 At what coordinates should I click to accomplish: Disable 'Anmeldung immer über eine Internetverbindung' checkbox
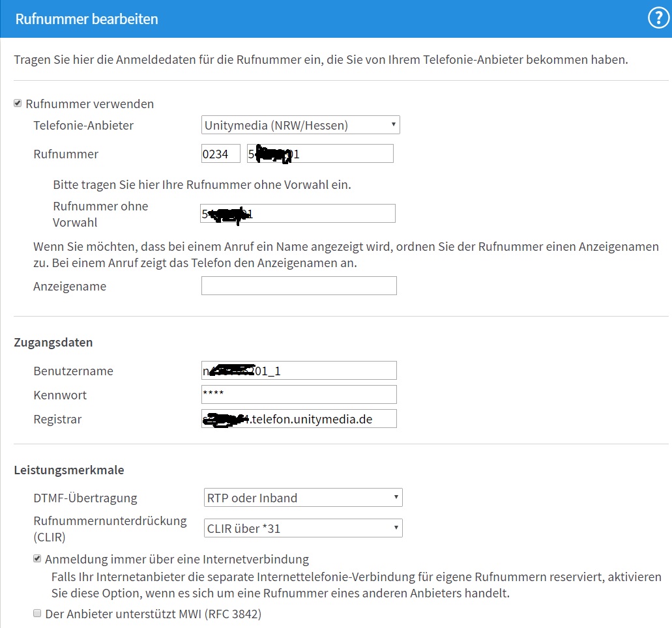point(37,559)
